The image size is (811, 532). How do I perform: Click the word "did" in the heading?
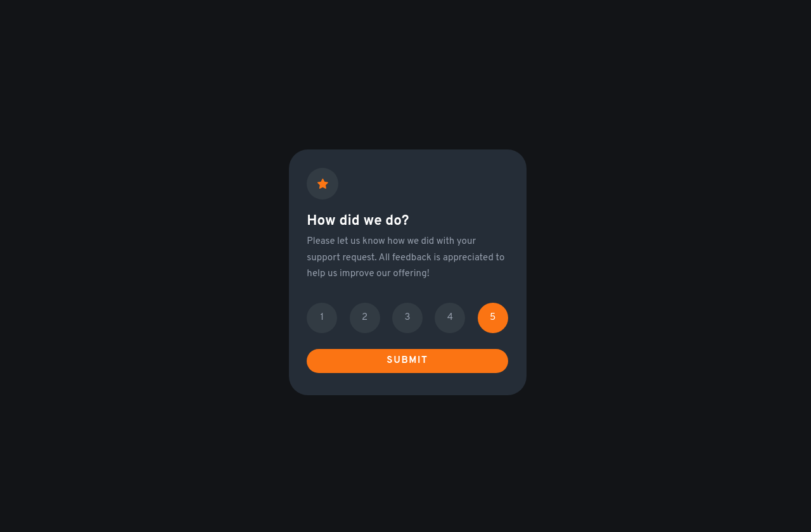(348, 220)
